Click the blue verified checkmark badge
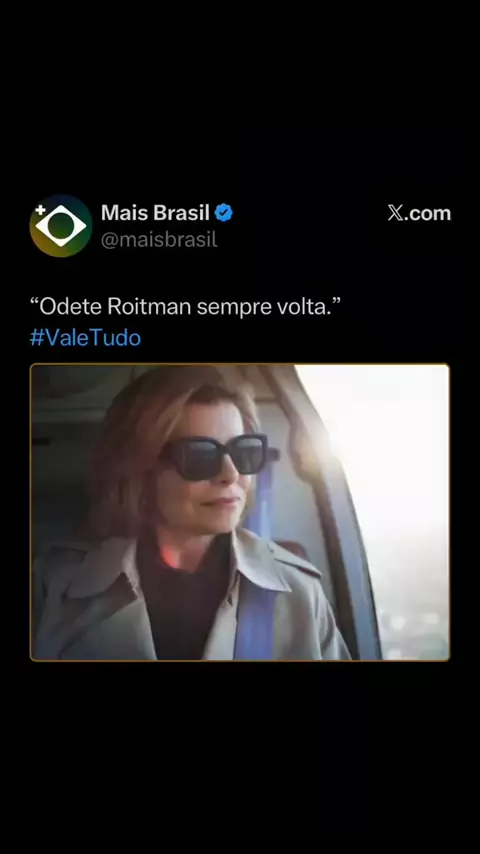Viewport: 480px width, 854px height. 223,213
